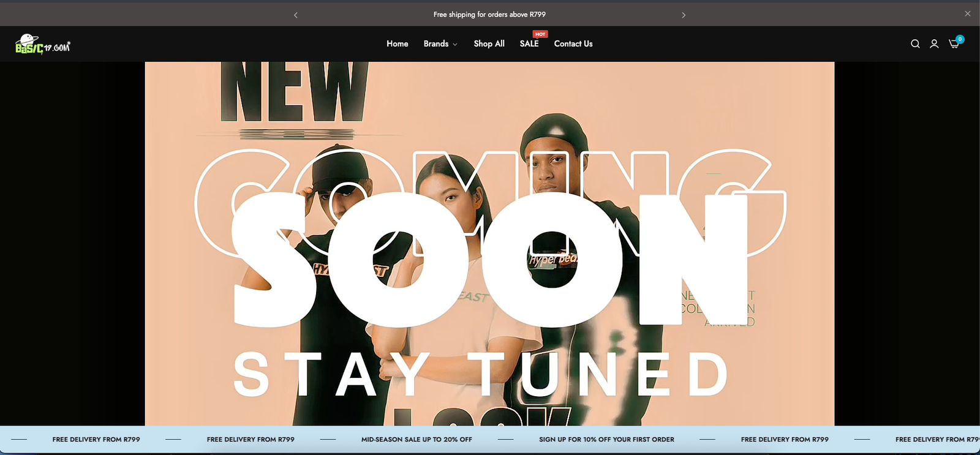Show the previous announcement with left arrow
980x455 pixels.
[296, 15]
